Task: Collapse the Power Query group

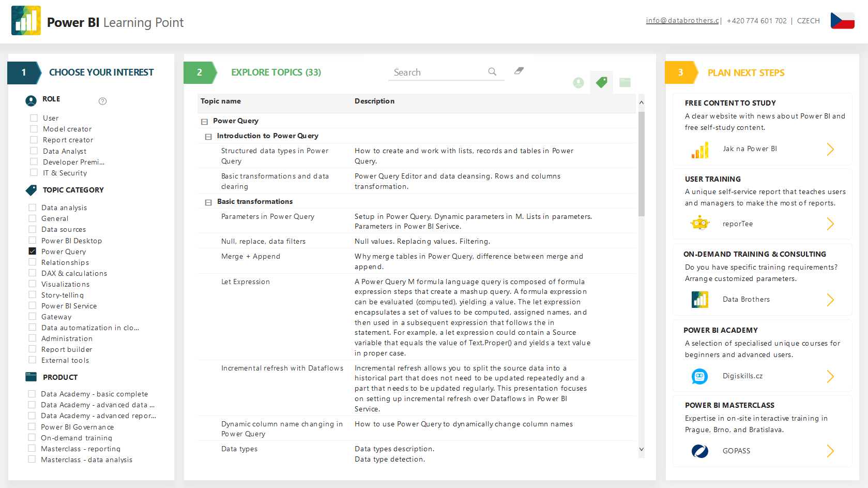Action: (x=204, y=122)
